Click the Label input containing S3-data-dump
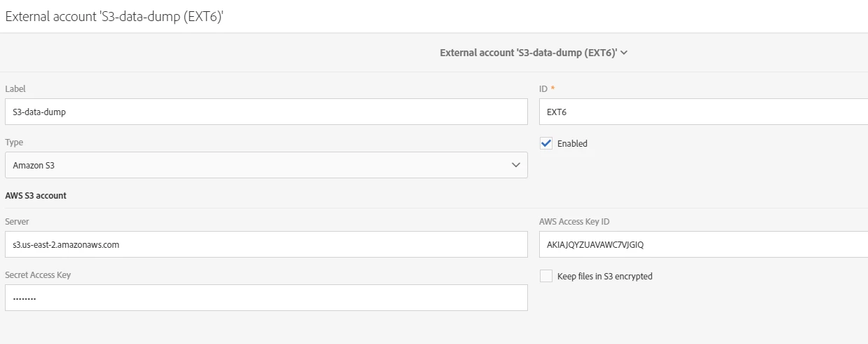Image resolution: width=868 pixels, height=344 pixels. click(x=266, y=112)
